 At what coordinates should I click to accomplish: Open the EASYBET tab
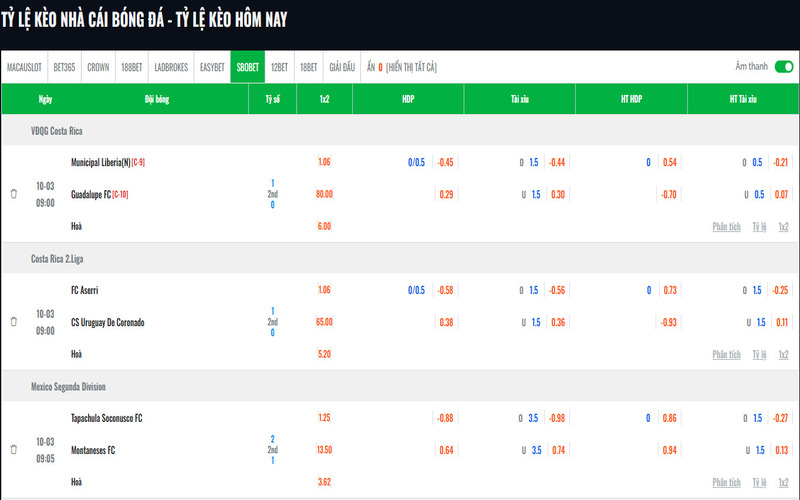[x=212, y=67]
